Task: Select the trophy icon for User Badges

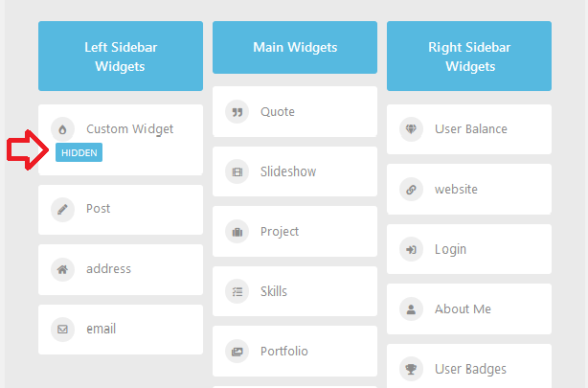Action: pyautogui.click(x=412, y=369)
